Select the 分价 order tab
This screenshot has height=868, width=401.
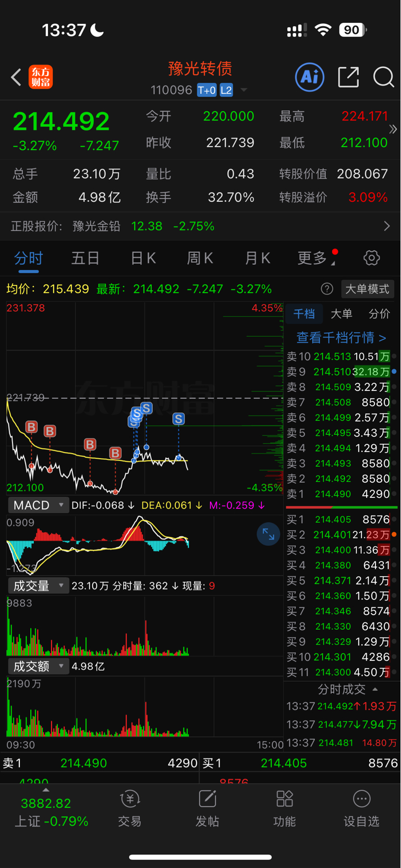coord(379,313)
